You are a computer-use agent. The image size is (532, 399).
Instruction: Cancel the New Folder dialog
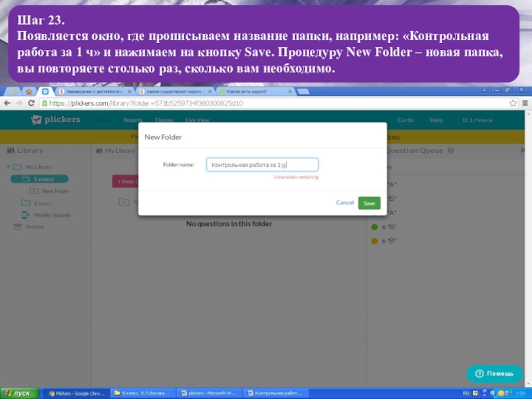pyautogui.click(x=344, y=203)
